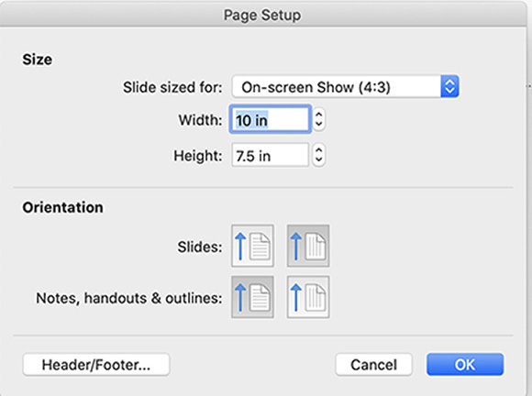The height and width of the screenshot is (396, 532).
Task: Click the Slides label
Action: tap(200, 247)
